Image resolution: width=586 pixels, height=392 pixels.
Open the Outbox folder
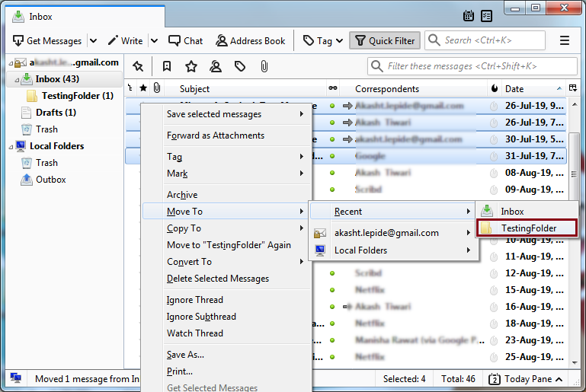51,180
